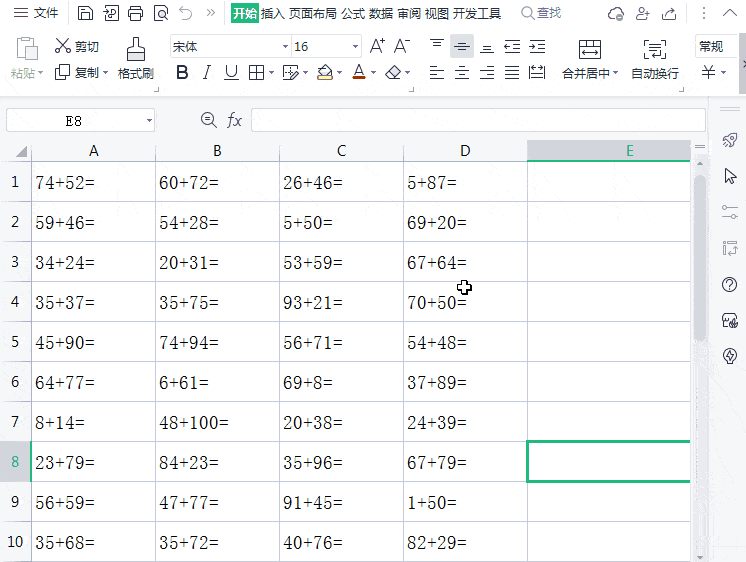Click the Share icon in title bar

pyautogui.click(x=669, y=13)
